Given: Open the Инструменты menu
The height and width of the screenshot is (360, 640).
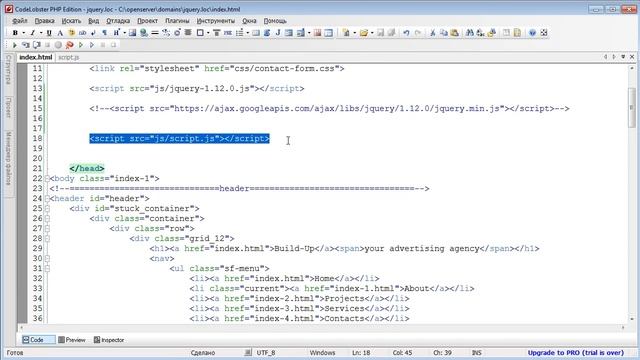Looking at the screenshot, I should (216, 20).
